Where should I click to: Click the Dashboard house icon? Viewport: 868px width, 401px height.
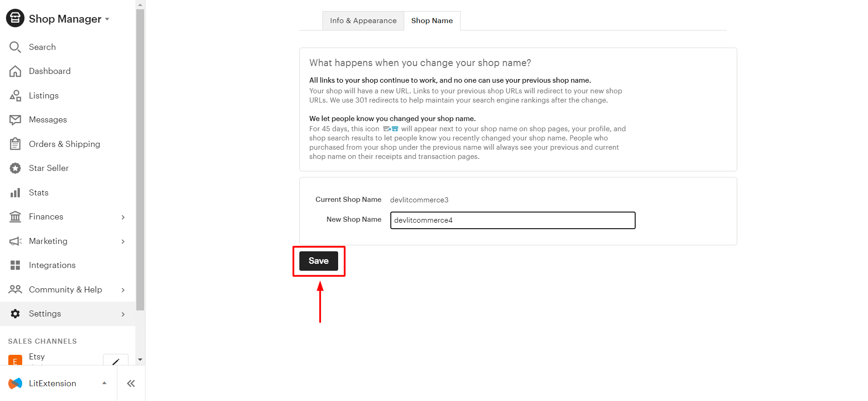point(15,71)
